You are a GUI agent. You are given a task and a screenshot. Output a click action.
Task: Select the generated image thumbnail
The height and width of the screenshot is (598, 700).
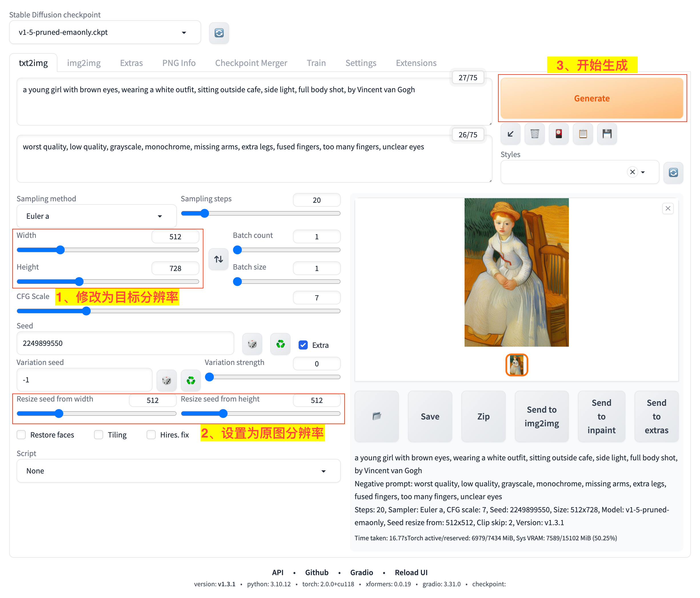coord(516,365)
